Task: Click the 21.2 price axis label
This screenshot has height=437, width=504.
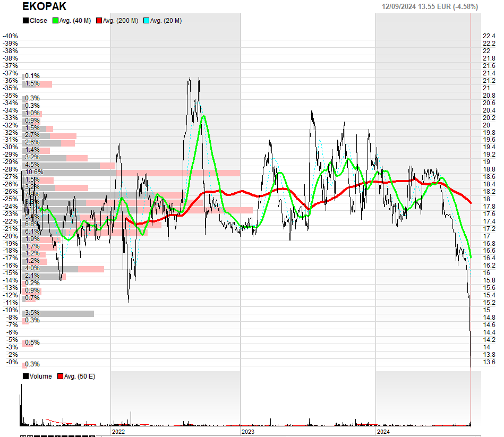Action: tap(489, 80)
